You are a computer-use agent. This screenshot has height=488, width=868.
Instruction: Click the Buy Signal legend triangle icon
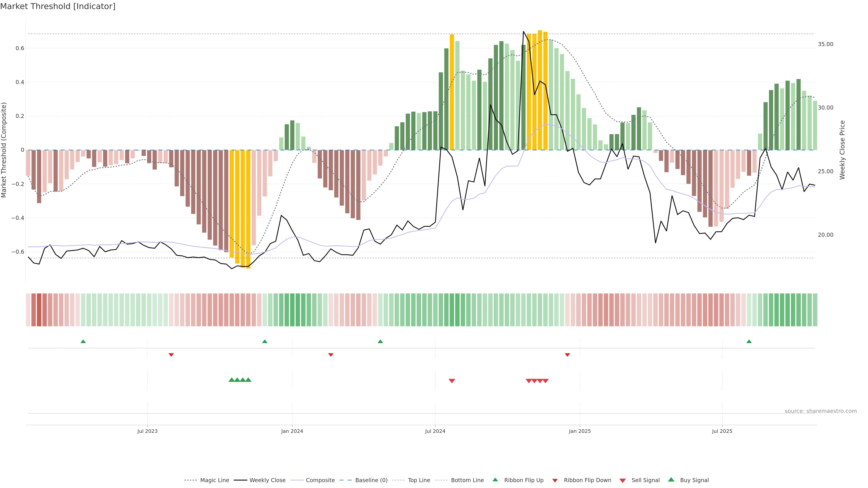(x=671, y=480)
